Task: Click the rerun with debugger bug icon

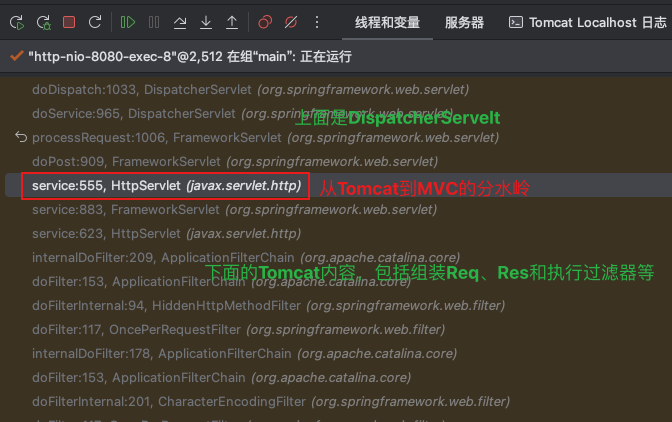Action: (43, 22)
